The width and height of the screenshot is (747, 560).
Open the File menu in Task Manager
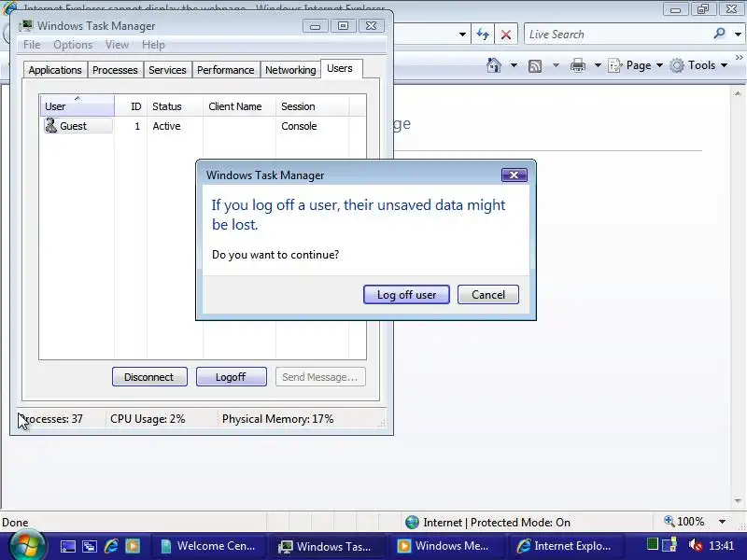tap(32, 45)
